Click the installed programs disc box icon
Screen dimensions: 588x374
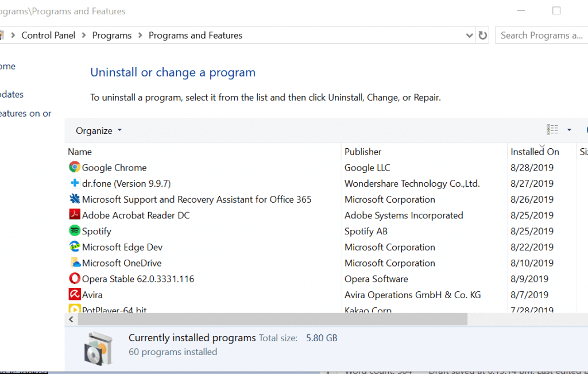tap(98, 349)
